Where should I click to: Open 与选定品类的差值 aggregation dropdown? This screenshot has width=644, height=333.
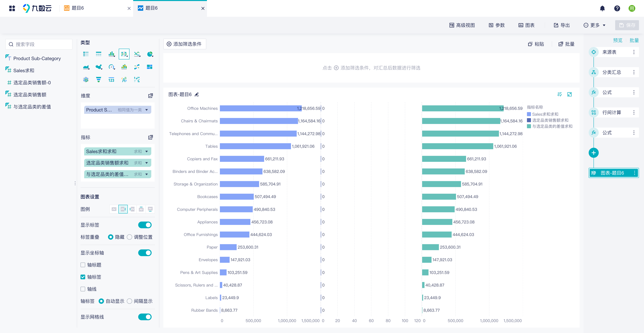click(x=147, y=174)
